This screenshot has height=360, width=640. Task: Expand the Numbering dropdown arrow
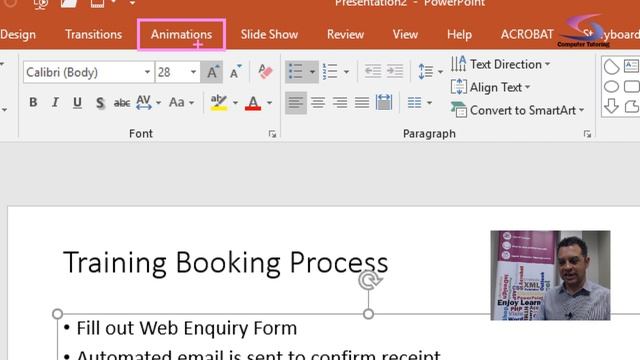click(x=346, y=72)
